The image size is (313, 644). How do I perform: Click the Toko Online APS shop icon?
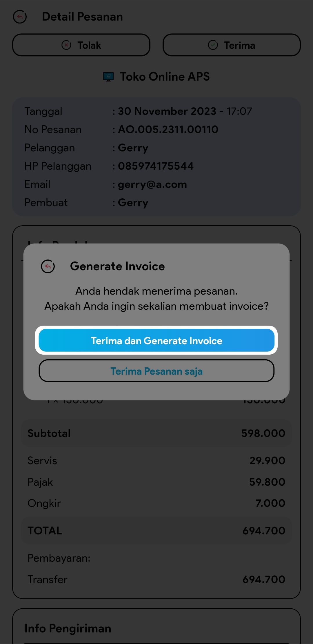click(108, 77)
